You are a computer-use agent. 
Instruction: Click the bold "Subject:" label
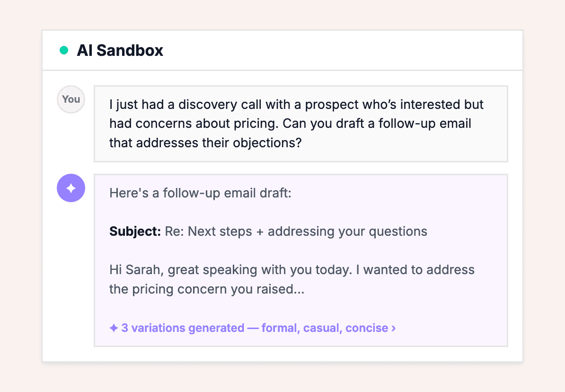135,232
